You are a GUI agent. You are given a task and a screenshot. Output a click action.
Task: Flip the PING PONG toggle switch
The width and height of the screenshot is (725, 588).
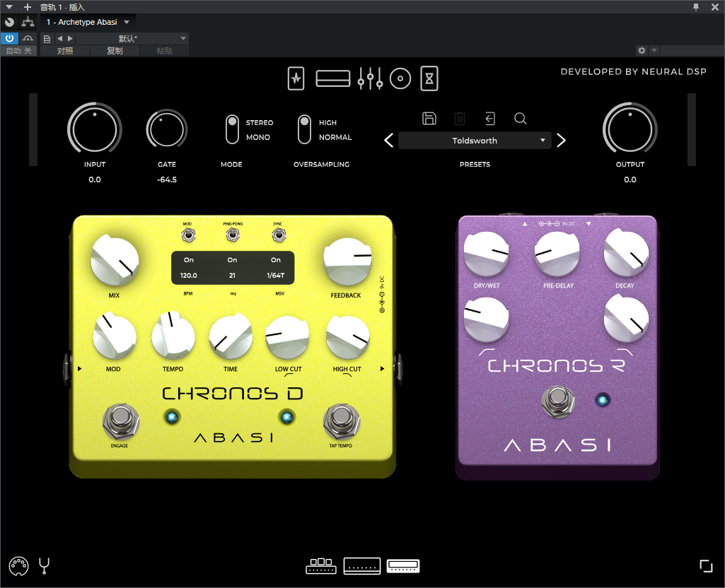[233, 235]
